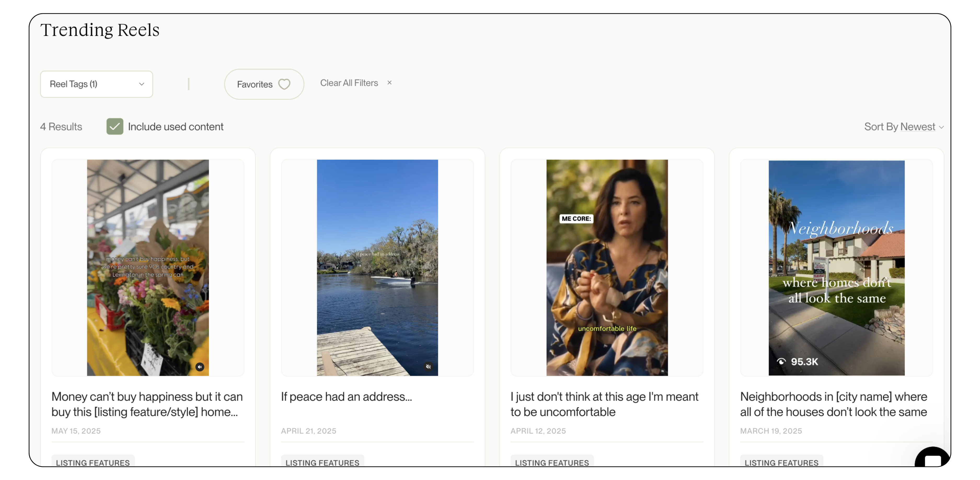Open the chat widget bubble
The width and height of the screenshot is (980, 480).
pyautogui.click(x=932, y=461)
